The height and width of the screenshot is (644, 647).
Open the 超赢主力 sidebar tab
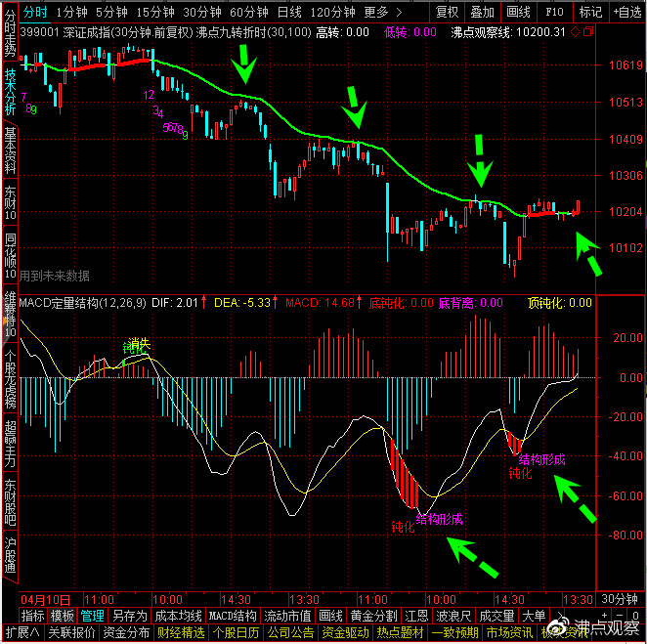click(10, 444)
